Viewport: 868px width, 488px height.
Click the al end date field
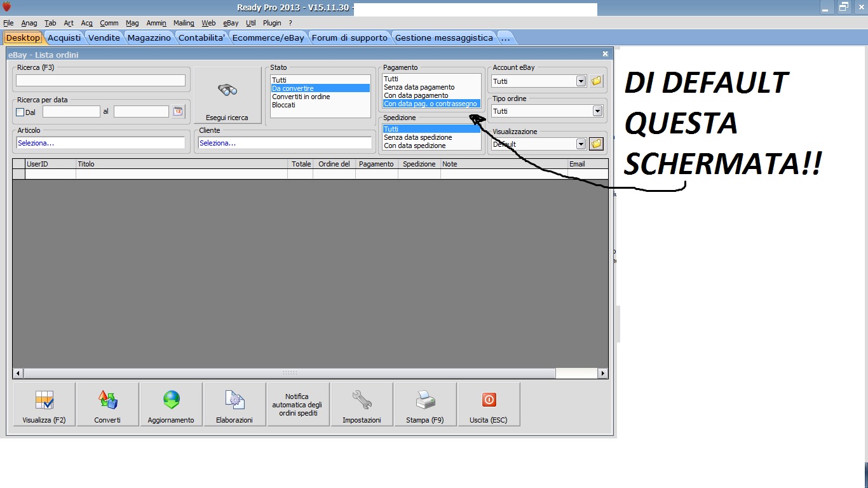click(x=141, y=112)
